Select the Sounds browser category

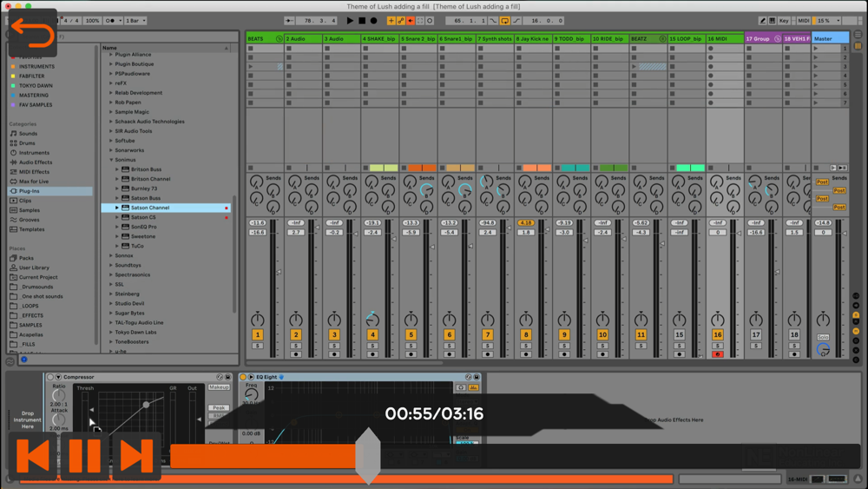point(29,134)
